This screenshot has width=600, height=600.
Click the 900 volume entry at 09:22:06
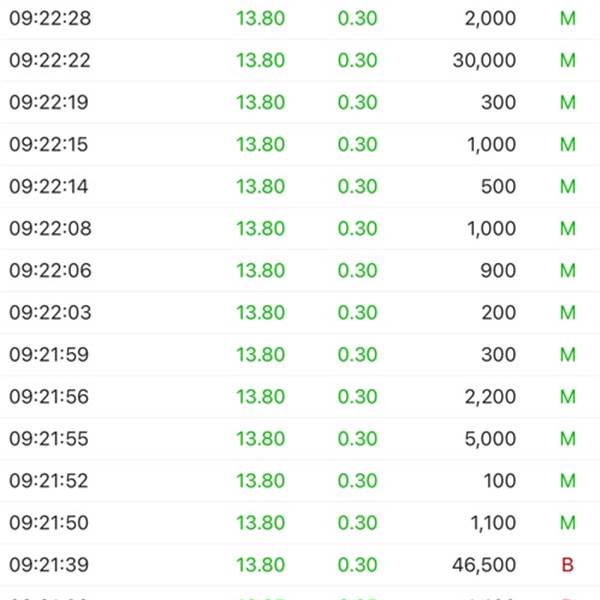click(499, 271)
